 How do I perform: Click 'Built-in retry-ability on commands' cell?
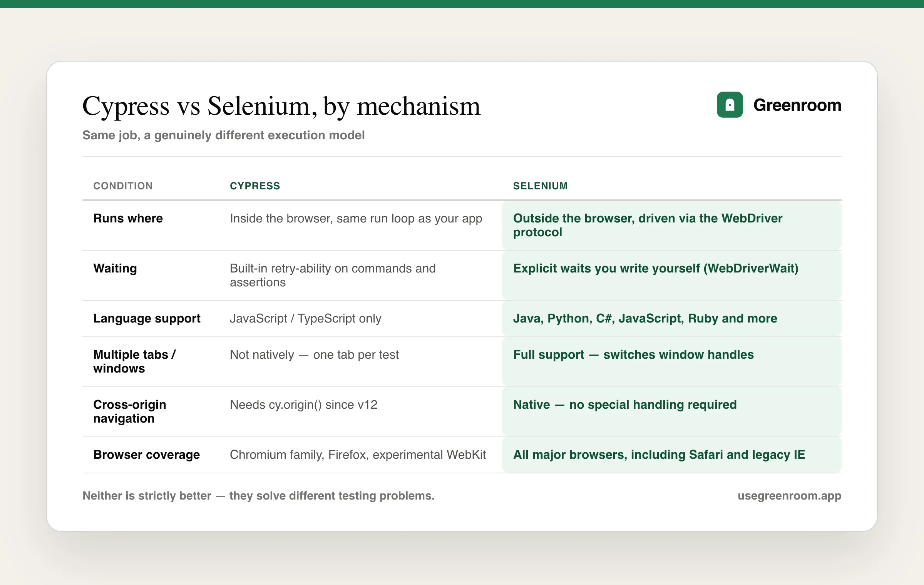(x=333, y=275)
